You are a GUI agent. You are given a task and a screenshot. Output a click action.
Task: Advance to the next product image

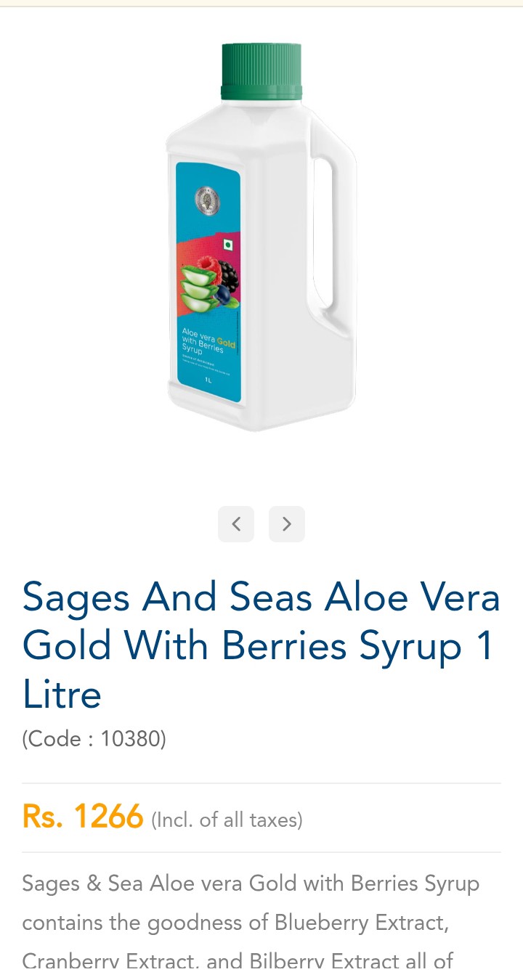click(287, 524)
